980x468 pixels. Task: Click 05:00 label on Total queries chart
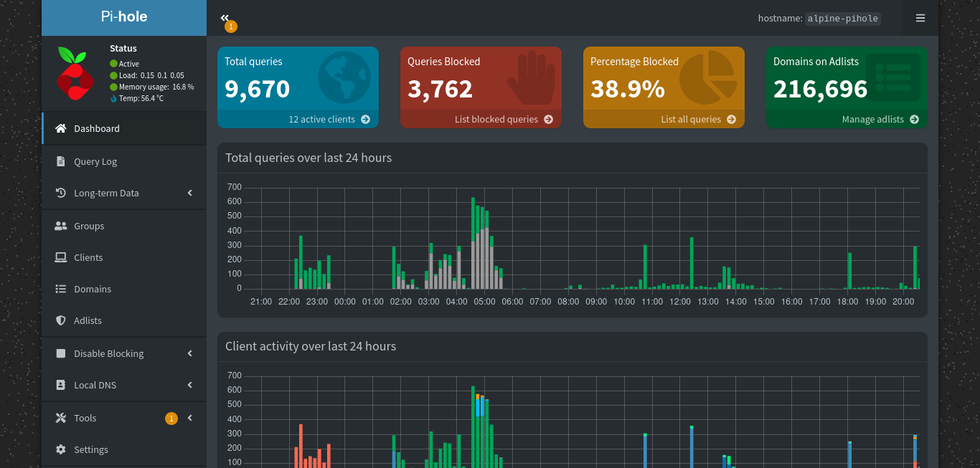484,302
